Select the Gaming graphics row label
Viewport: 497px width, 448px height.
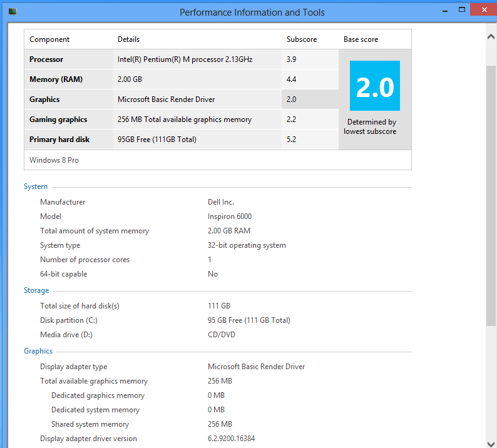[58, 120]
